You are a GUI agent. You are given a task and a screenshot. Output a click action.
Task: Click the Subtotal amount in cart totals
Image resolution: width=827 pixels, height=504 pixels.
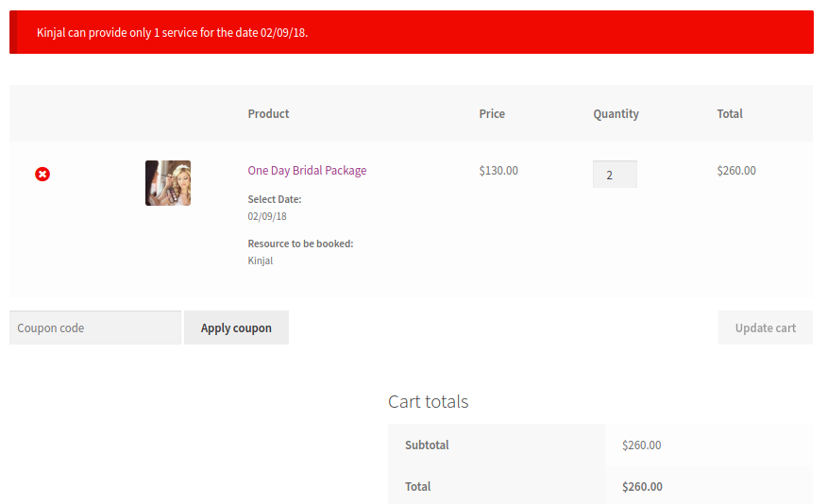click(x=642, y=445)
